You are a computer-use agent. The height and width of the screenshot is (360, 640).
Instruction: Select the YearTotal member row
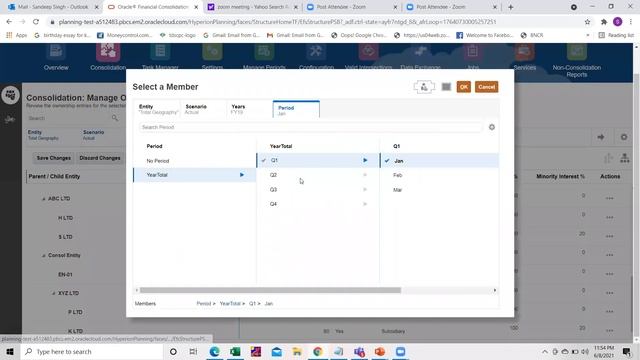point(194,175)
